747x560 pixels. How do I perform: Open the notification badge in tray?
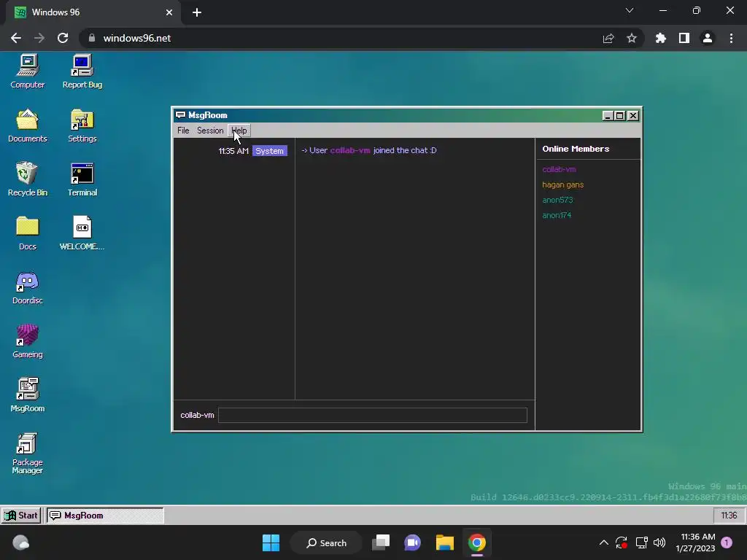[727, 542]
